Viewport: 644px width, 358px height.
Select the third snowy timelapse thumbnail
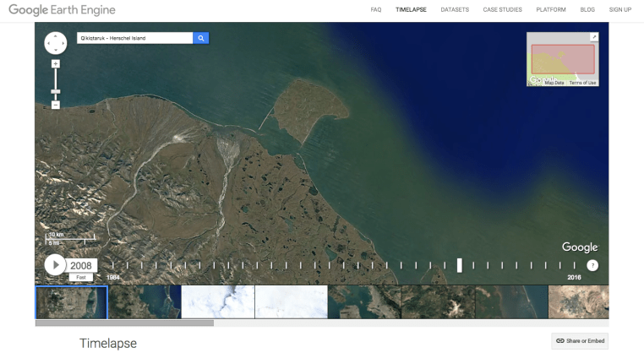click(x=218, y=302)
